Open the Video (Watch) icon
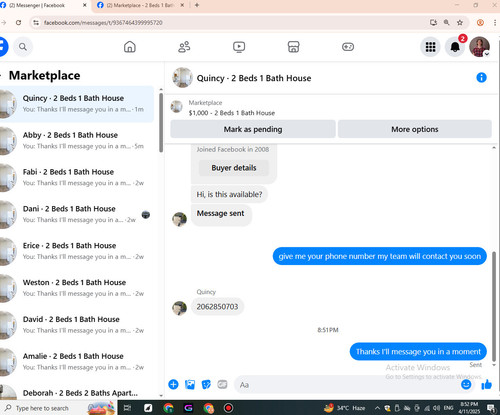500x415 pixels. [239, 47]
